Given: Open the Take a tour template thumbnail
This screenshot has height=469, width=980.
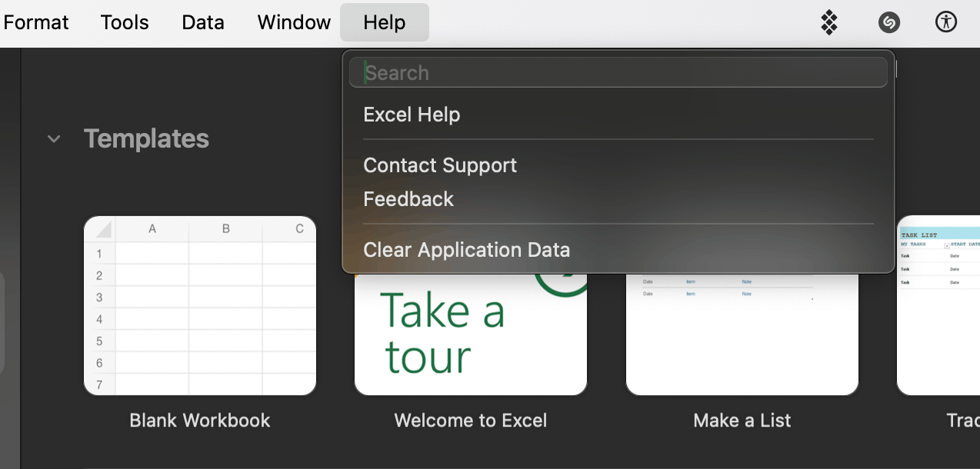Looking at the screenshot, I should click(471, 333).
